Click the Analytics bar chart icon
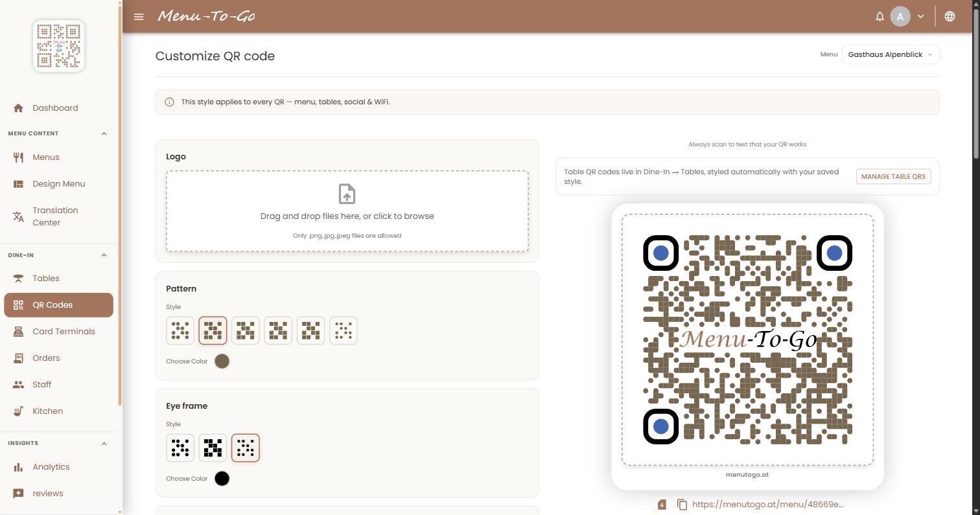Image resolution: width=980 pixels, height=515 pixels. (18, 467)
